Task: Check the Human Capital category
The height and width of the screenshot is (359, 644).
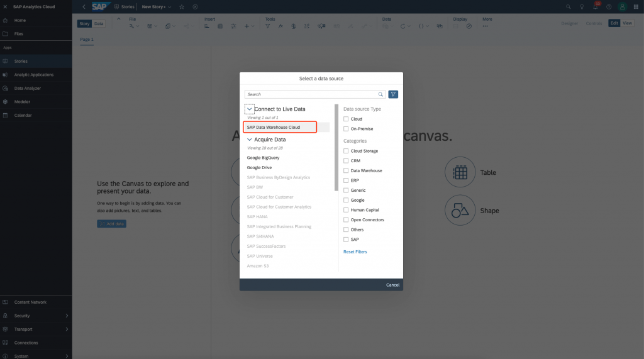Action: (x=346, y=210)
